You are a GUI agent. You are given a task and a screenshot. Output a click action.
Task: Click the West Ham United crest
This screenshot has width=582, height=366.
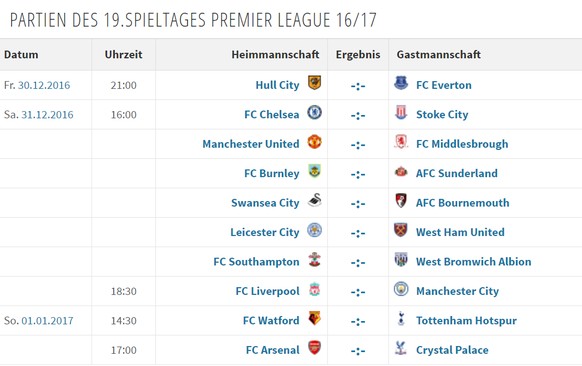(x=401, y=230)
